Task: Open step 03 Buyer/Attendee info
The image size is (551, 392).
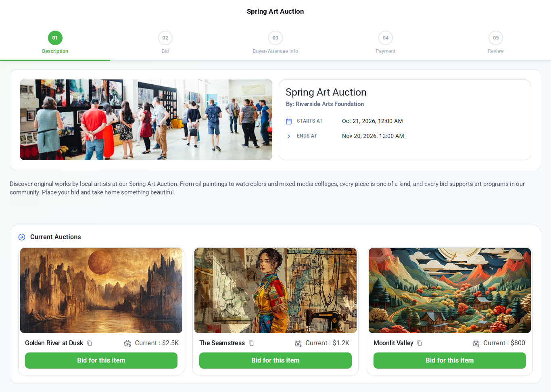Action: click(275, 42)
